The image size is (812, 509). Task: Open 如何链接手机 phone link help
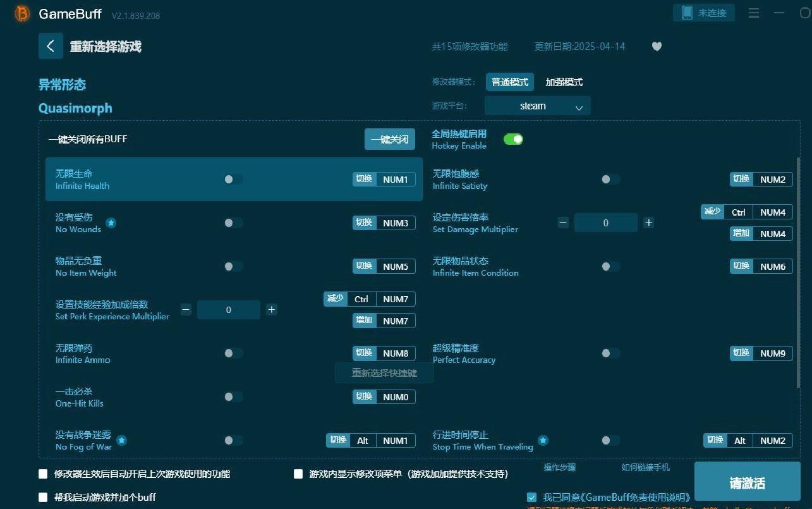[645, 467]
